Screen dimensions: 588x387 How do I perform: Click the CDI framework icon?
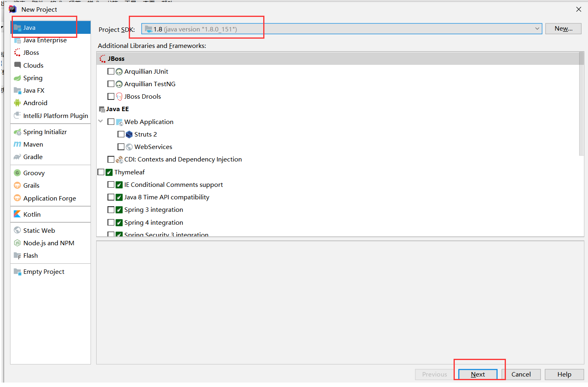point(119,159)
